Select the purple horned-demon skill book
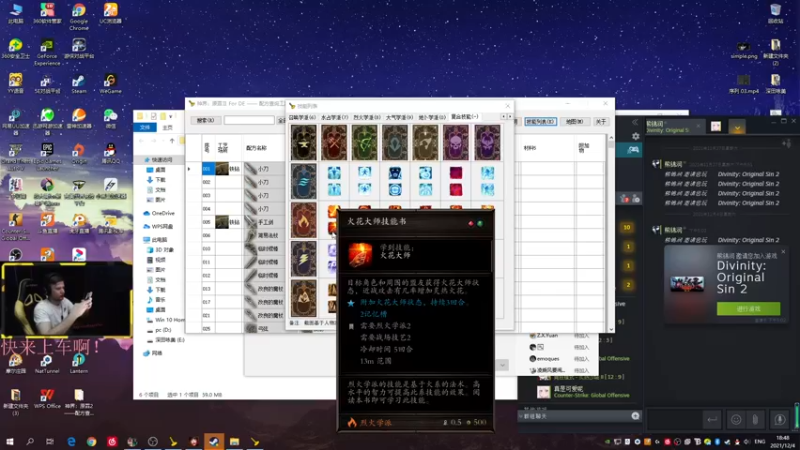Viewport: 800px width, 450px height. [x=487, y=142]
